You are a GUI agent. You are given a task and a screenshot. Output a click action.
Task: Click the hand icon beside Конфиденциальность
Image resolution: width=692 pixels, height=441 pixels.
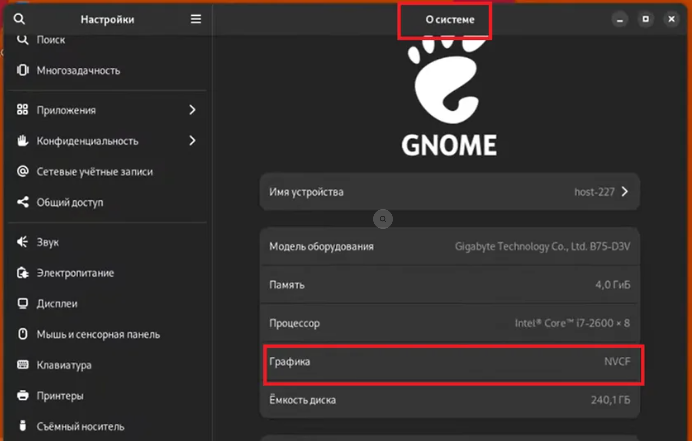(23, 140)
